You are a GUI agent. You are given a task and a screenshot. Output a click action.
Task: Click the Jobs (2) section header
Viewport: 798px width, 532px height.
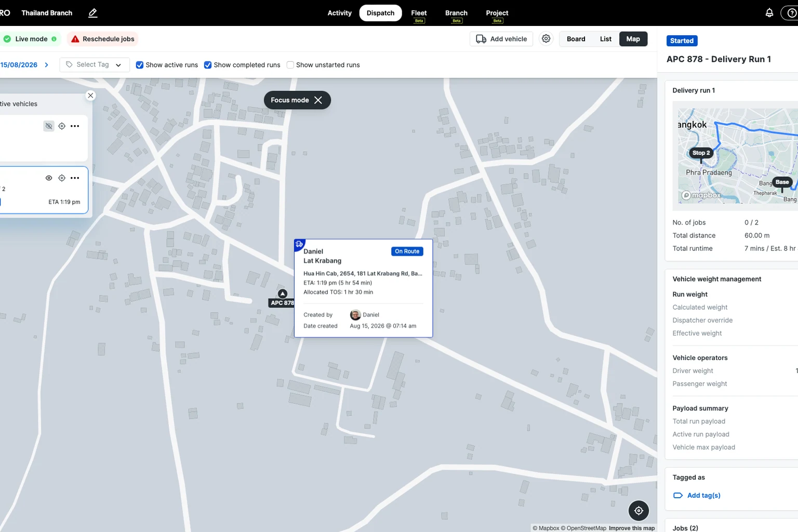pyautogui.click(x=685, y=528)
